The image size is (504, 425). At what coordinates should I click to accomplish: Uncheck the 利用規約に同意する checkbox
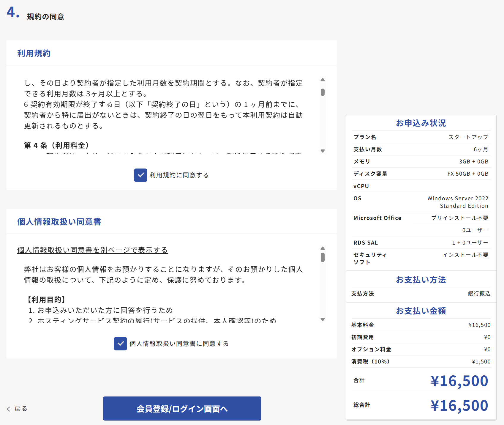pyautogui.click(x=140, y=175)
